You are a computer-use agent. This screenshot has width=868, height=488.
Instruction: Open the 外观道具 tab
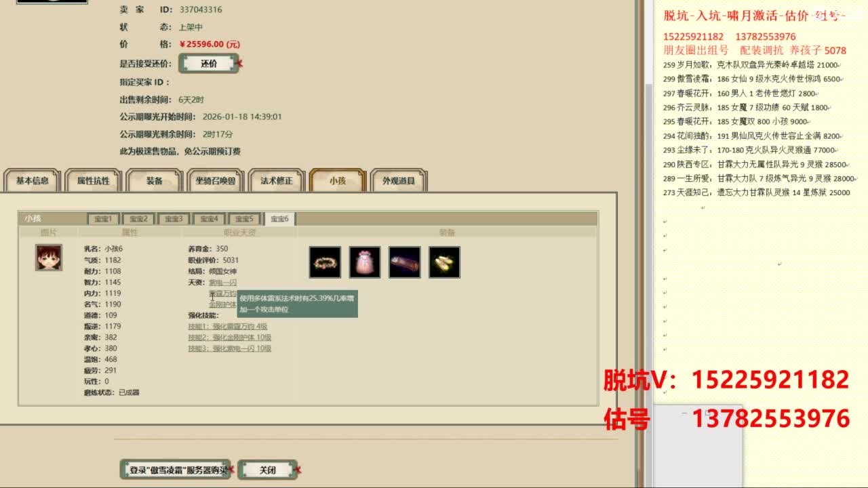click(398, 181)
